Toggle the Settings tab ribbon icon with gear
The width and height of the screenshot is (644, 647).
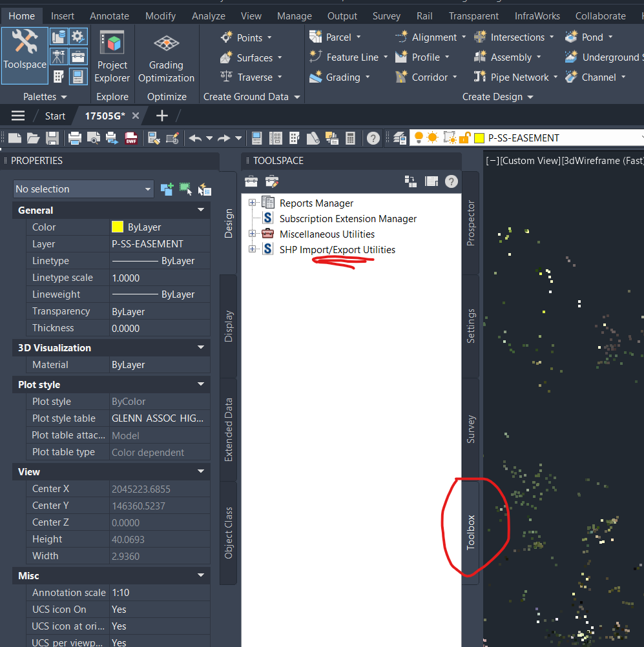[x=78, y=37]
